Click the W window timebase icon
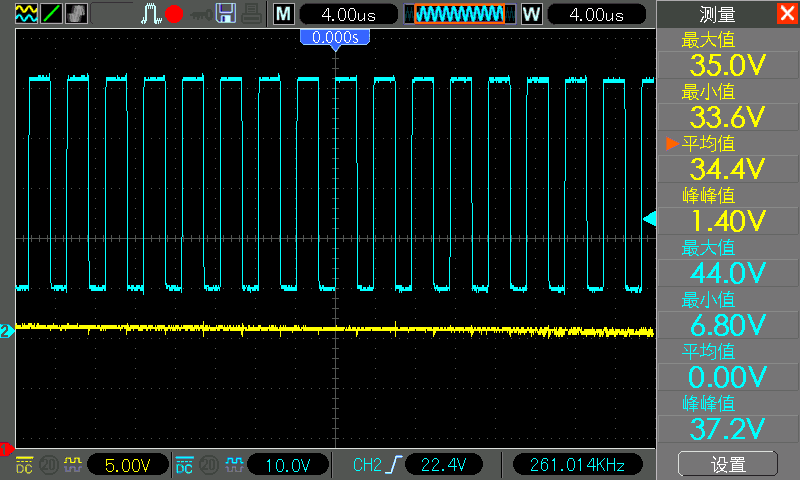This screenshot has width=800, height=480. pyautogui.click(x=532, y=14)
